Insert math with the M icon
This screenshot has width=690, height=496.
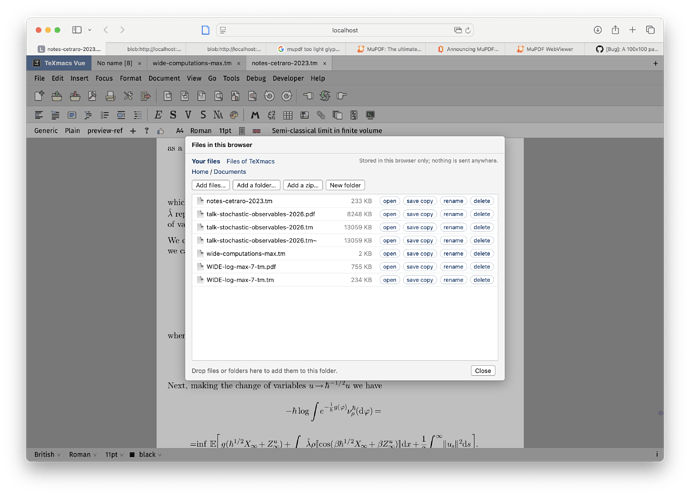pos(255,115)
